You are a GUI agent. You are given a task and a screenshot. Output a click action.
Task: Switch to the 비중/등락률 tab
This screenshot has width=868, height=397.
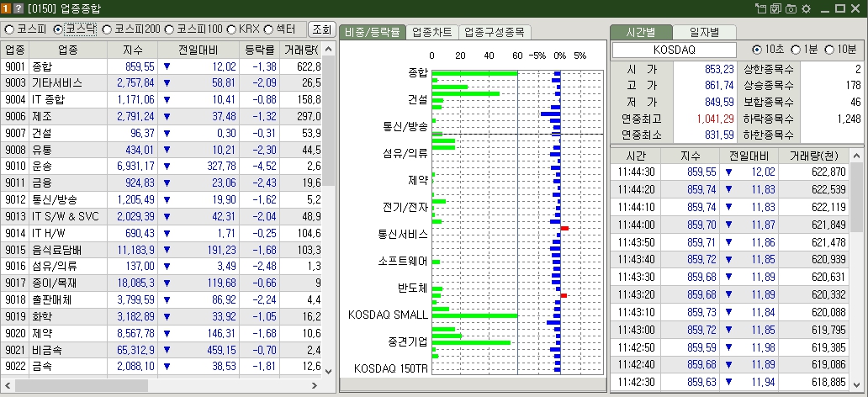click(372, 32)
